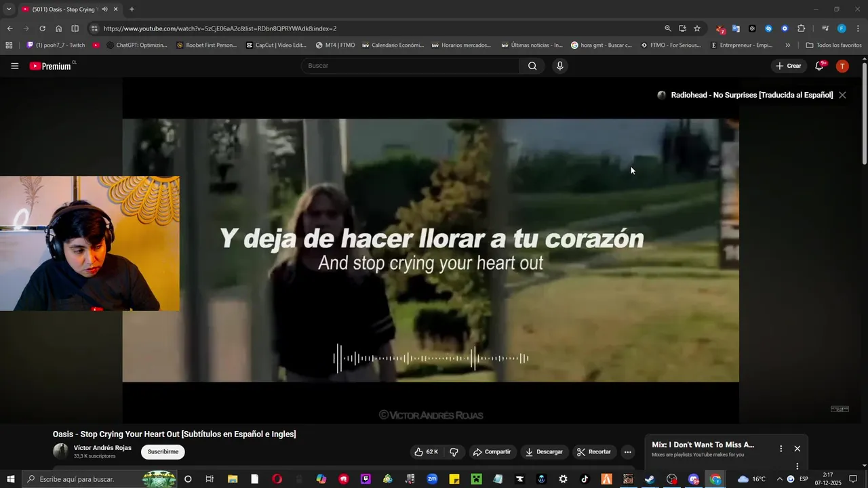Image resolution: width=868 pixels, height=488 pixels.
Task: Toggle the browser side panel
Action: [x=75, y=28]
